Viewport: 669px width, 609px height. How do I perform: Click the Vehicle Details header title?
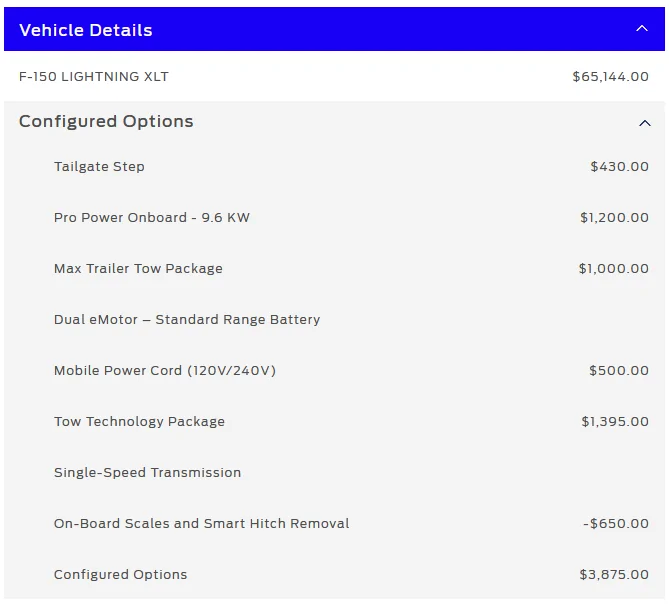coord(86,30)
